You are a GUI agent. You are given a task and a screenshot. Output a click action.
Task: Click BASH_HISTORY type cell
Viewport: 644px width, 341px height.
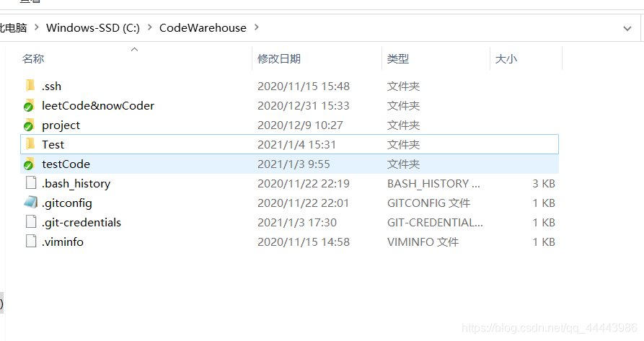[433, 183]
